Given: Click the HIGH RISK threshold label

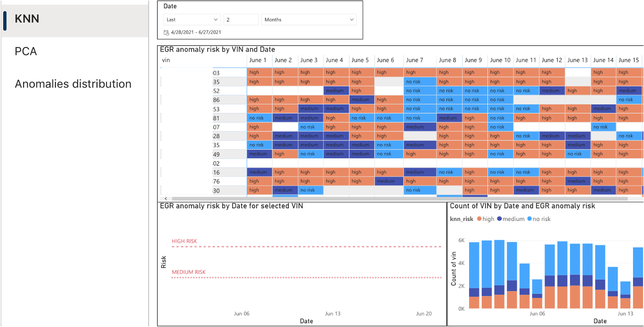Looking at the screenshot, I should click(184, 242).
